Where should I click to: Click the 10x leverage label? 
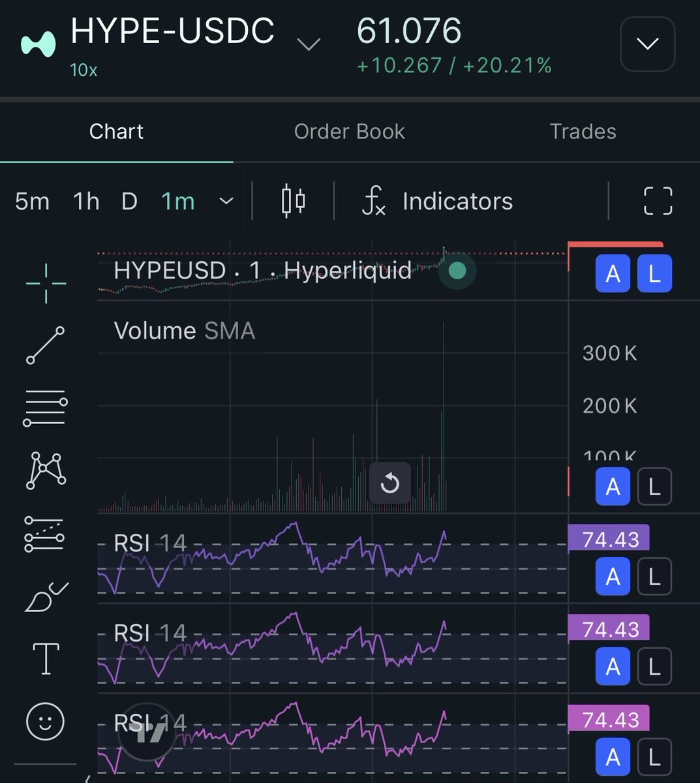[84, 70]
